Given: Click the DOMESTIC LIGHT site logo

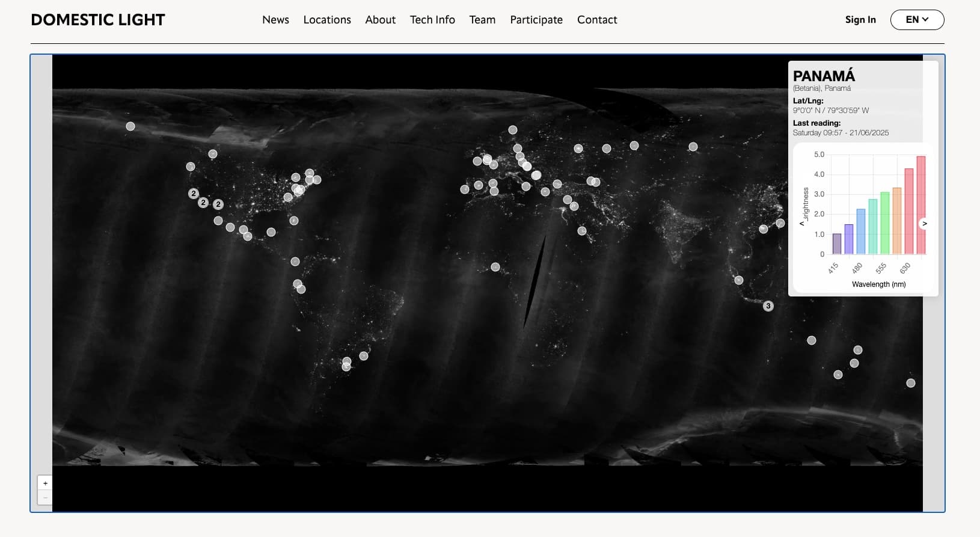Looking at the screenshot, I should [x=98, y=20].
